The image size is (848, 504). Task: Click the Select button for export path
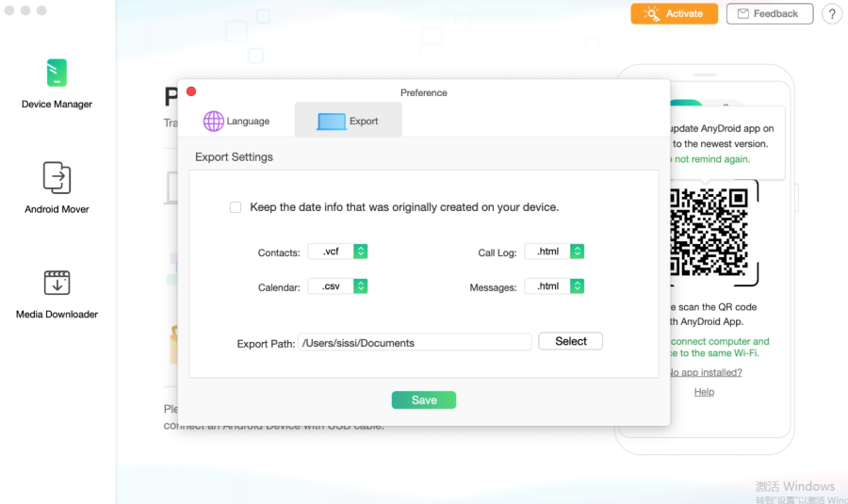tap(571, 341)
